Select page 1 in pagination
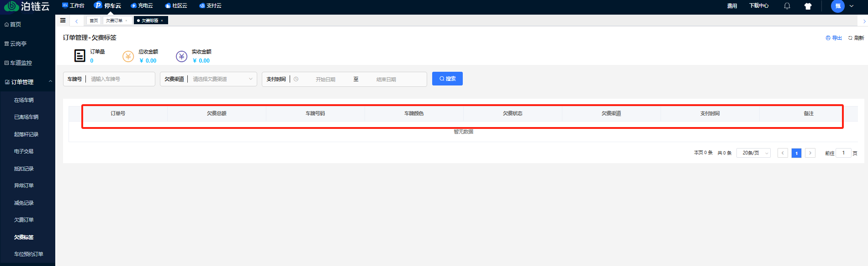This screenshot has height=266, width=868. 796,153
